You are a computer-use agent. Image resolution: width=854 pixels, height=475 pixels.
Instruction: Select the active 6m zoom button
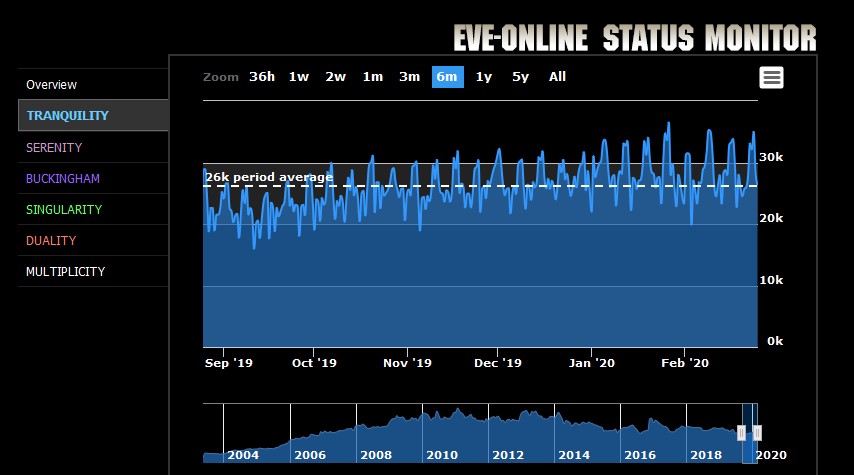[x=448, y=77]
